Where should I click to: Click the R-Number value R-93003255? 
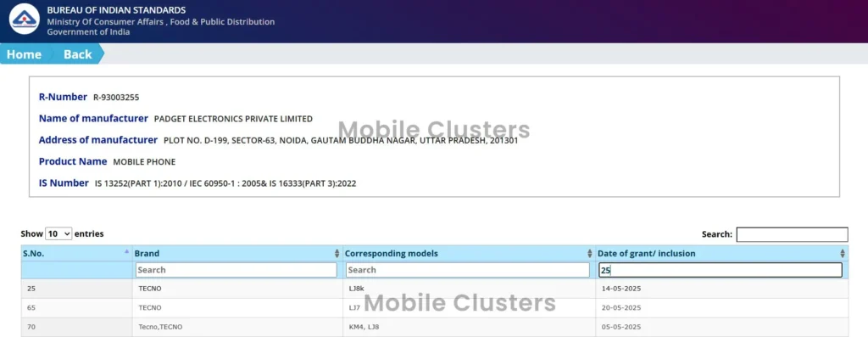(x=116, y=98)
